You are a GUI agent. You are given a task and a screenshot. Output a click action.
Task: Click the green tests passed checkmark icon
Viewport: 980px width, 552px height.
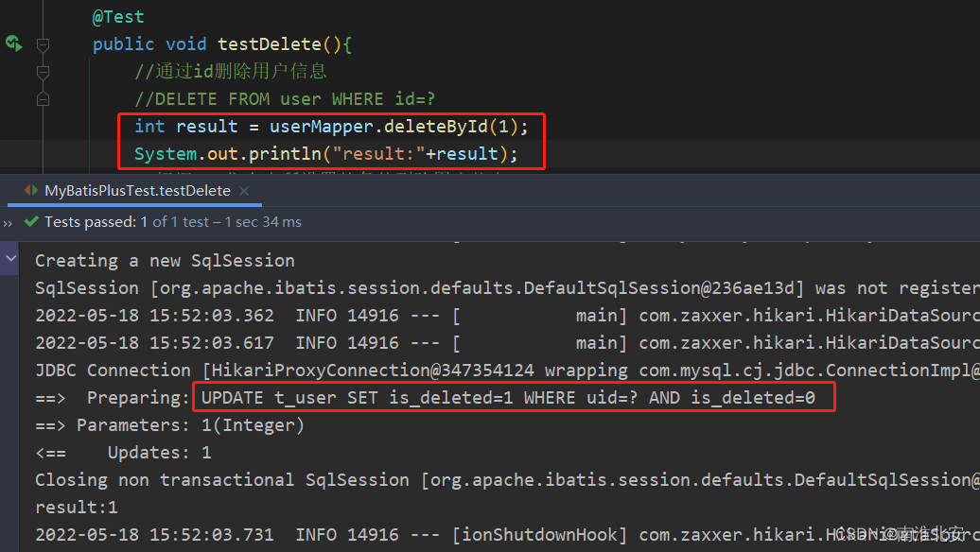(x=30, y=222)
